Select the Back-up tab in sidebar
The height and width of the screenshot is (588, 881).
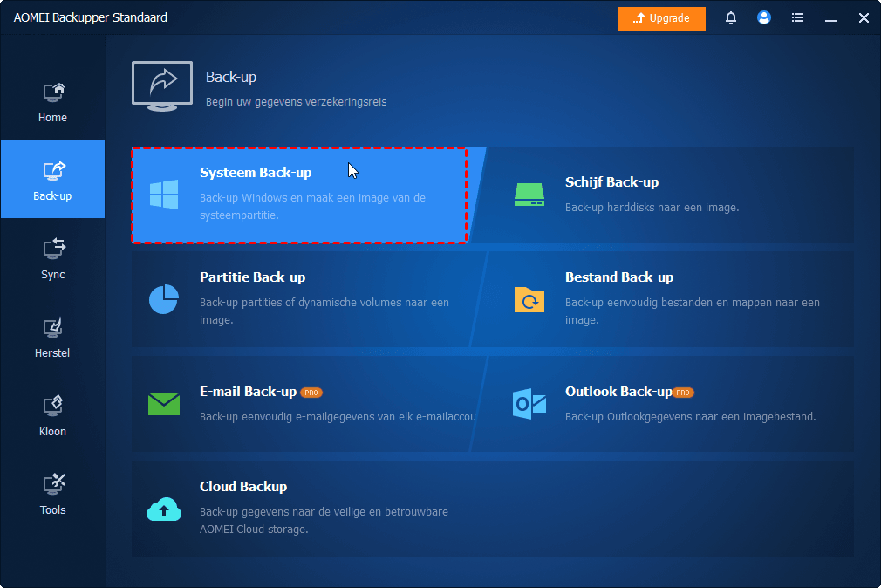[x=53, y=179]
